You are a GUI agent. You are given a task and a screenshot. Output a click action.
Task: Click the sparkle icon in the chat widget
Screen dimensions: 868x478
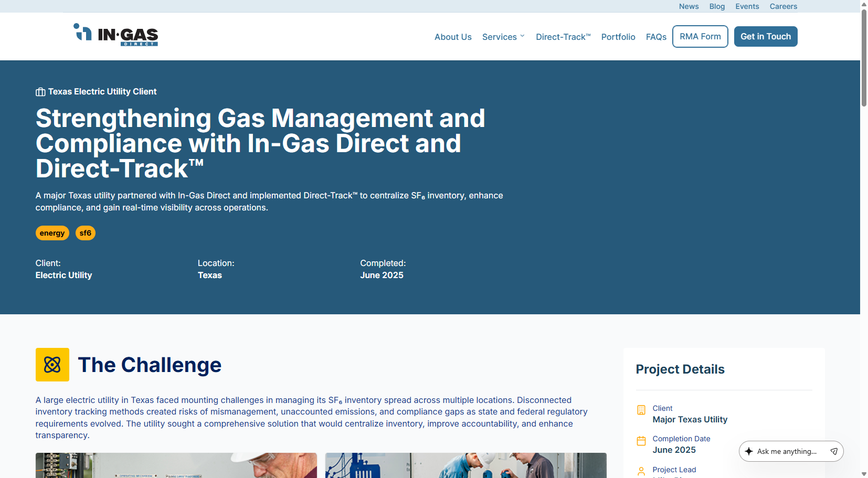pyautogui.click(x=749, y=451)
